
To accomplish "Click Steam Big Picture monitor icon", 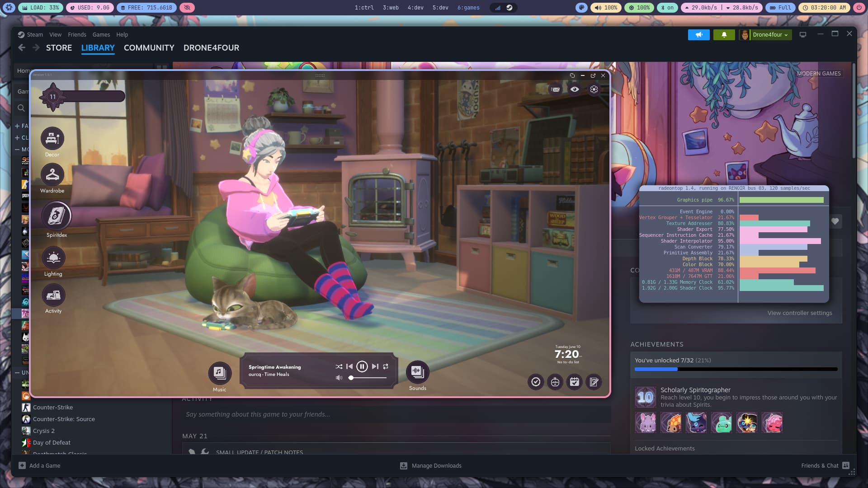I will click(803, 34).
